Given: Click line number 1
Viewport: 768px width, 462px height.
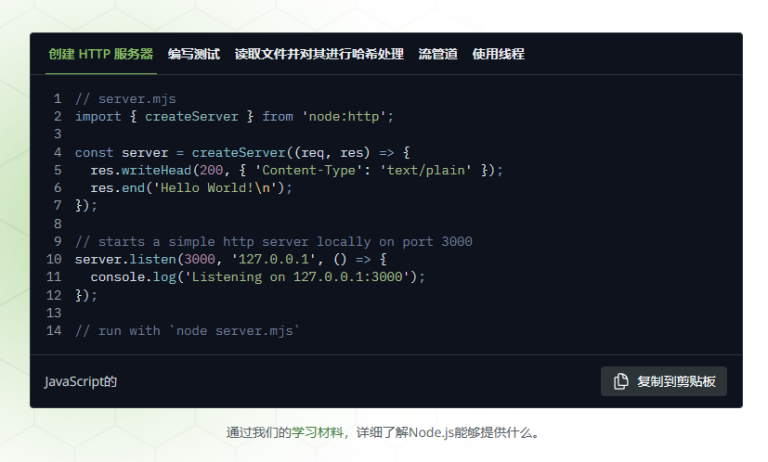Looking at the screenshot, I should [58, 99].
